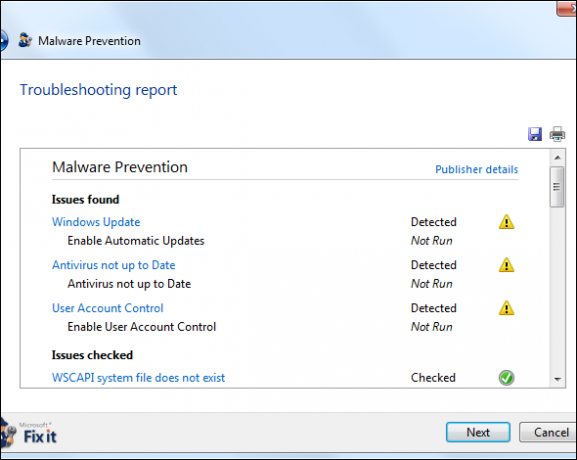Print the report using printer icon

(x=557, y=134)
